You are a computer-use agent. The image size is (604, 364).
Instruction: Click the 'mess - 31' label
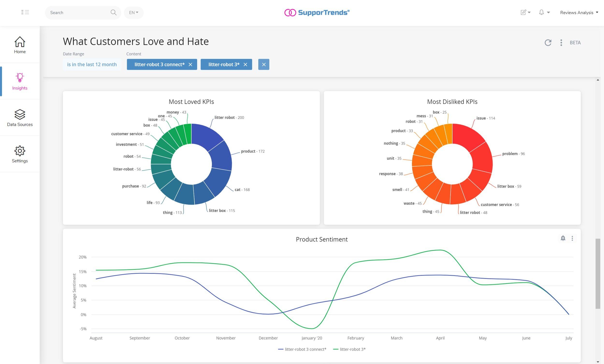pyautogui.click(x=425, y=116)
